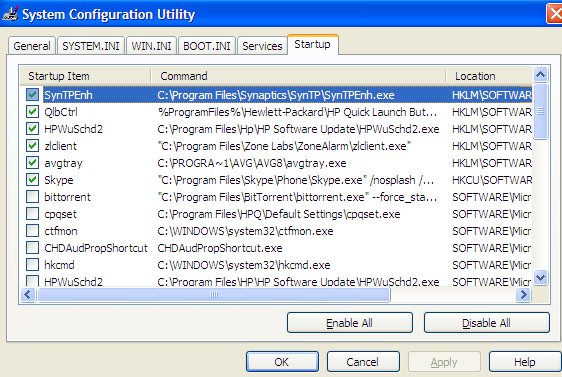This screenshot has width=562, height=377.
Task: Click the cpqset.exe command path
Action: coord(278,214)
